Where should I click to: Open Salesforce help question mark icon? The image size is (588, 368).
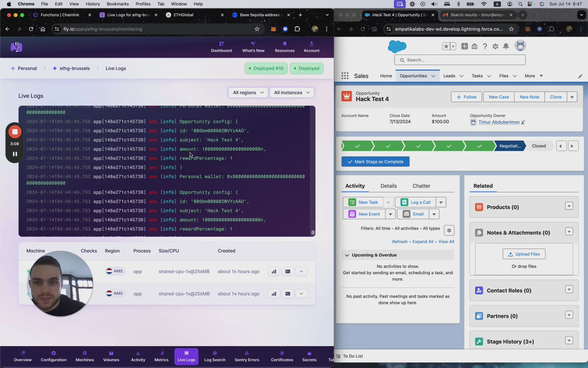click(x=485, y=46)
